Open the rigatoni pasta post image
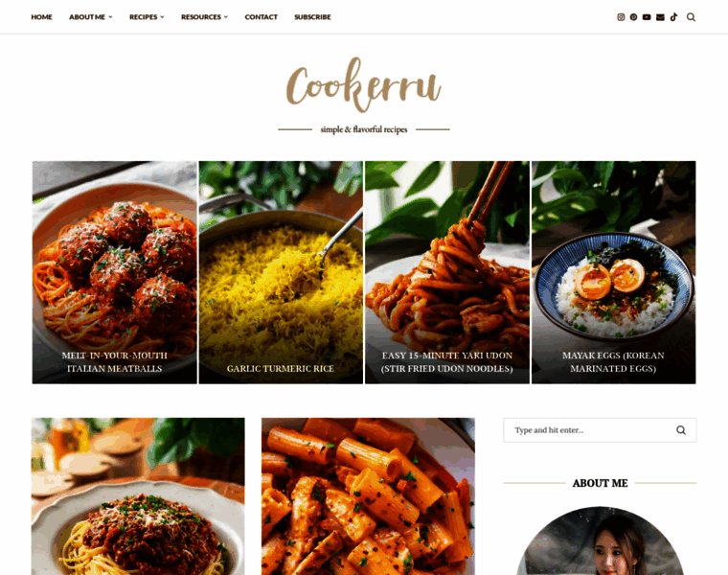The width and height of the screenshot is (728, 575). click(368, 496)
